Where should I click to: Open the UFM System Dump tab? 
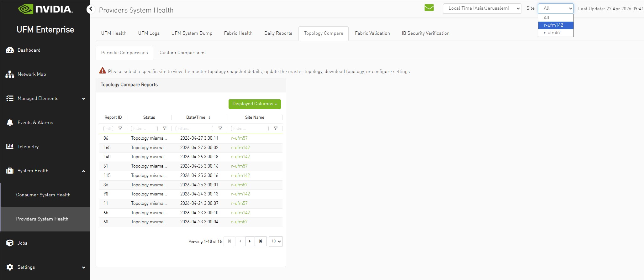[192, 33]
